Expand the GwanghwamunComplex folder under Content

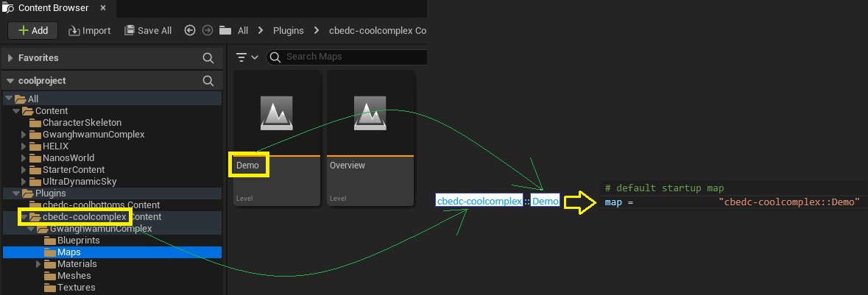(24, 134)
